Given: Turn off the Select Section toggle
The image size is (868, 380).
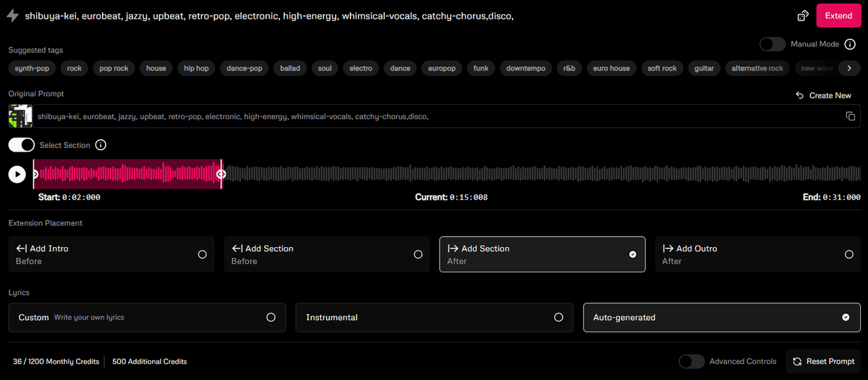Looking at the screenshot, I should pyautogui.click(x=22, y=145).
